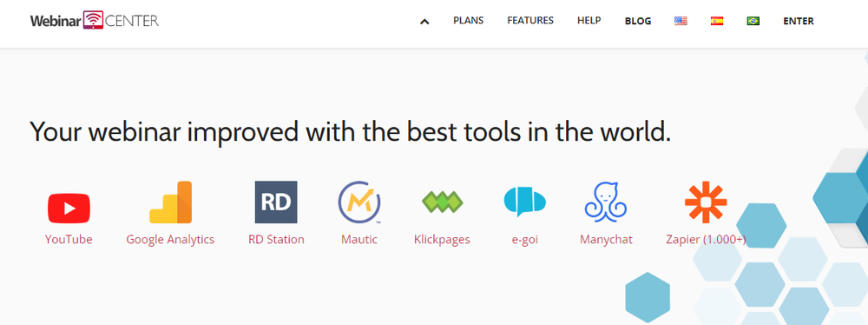The height and width of the screenshot is (325, 868).
Task: Open the Zapier (1.000+) text link
Action: (x=706, y=240)
